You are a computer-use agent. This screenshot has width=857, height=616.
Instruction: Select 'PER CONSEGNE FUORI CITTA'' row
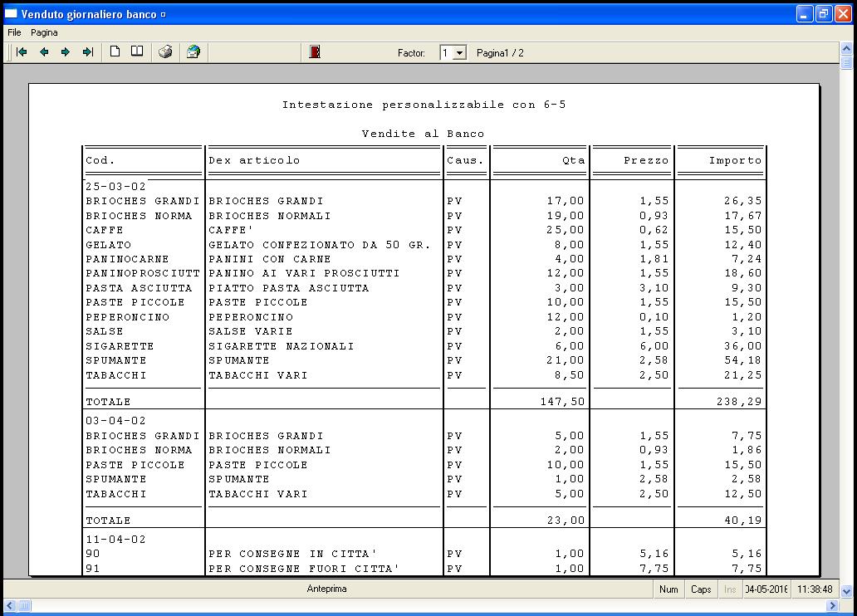tap(304, 569)
